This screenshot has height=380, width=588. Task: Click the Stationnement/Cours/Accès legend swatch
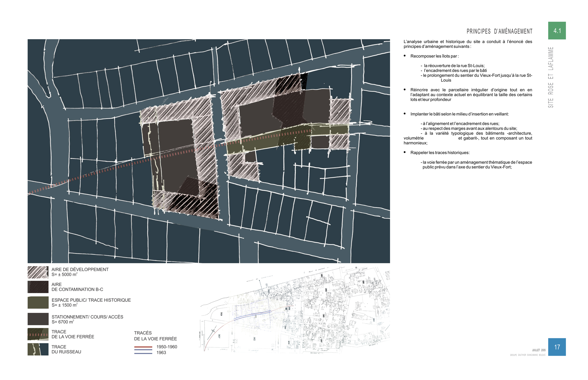point(38,319)
